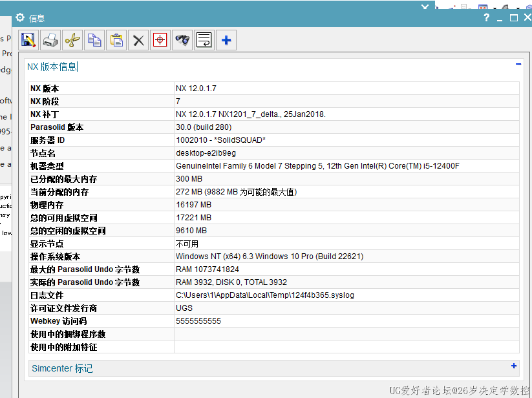Click the blue plus toolbar icon
532x398 pixels.
(x=226, y=40)
